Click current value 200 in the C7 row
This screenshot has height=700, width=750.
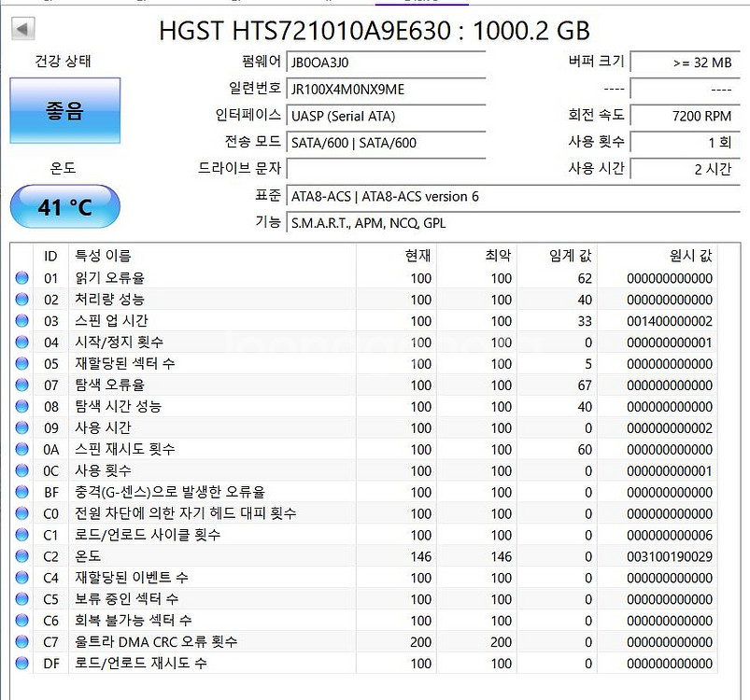[421, 642]
